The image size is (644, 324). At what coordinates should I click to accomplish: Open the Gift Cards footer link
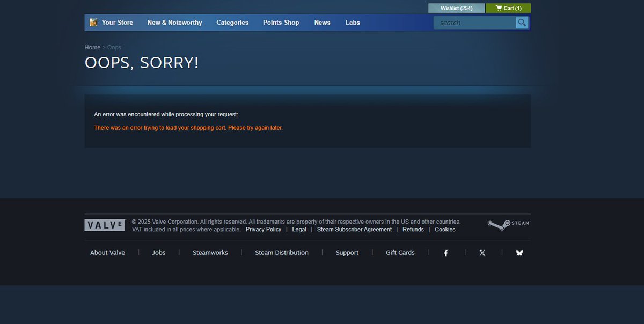pyautogui.click(x=400, y=253)
